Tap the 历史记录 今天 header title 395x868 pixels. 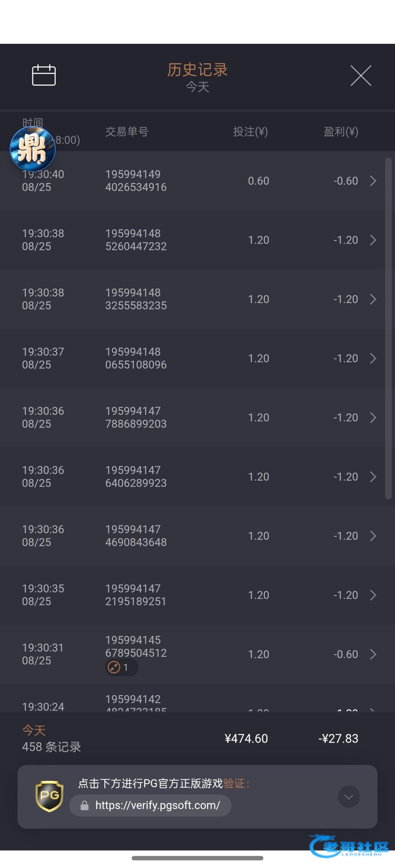point(197,77)
